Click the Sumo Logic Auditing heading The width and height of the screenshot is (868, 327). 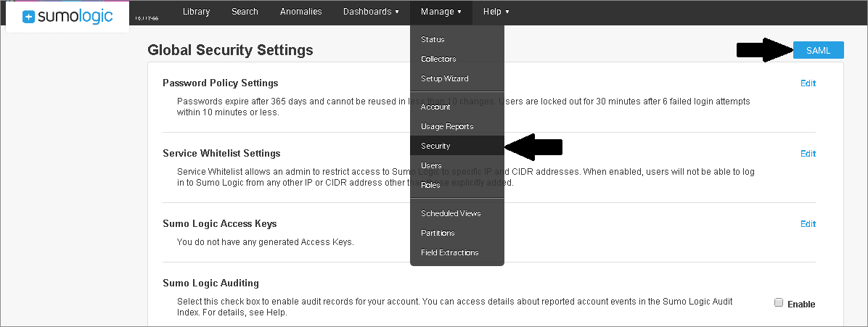[x=211, y=283]
